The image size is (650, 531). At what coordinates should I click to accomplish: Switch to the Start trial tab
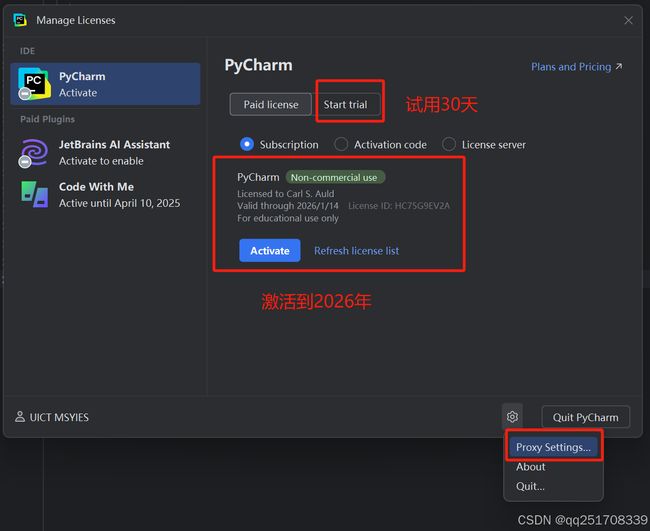(346, 104)
